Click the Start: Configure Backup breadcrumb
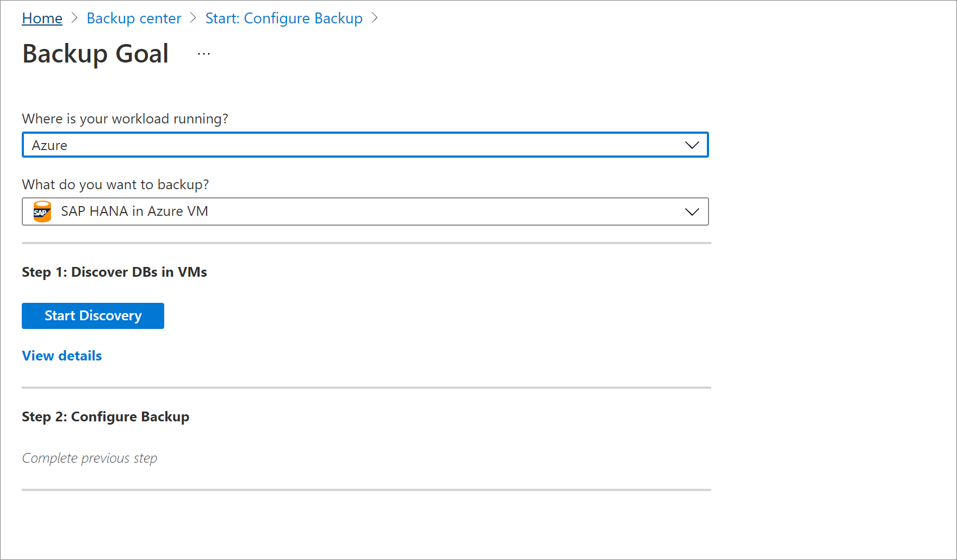 [283, 17]
